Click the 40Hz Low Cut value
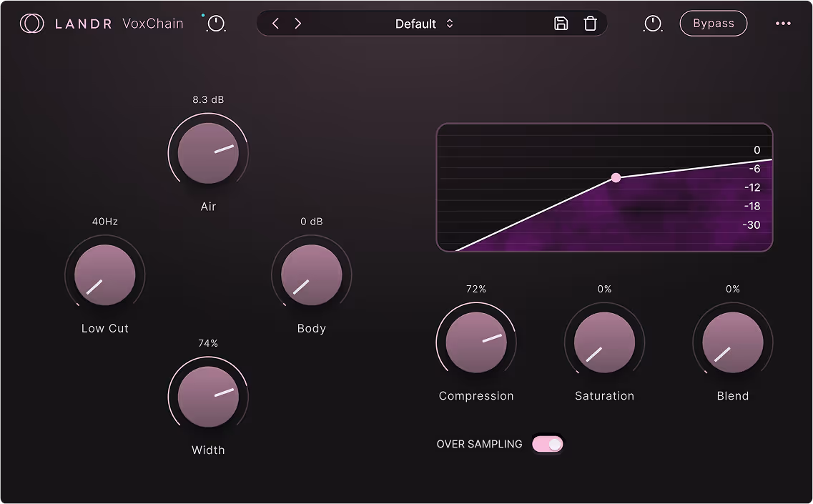The image size is (813, 504). coord(104,222)
